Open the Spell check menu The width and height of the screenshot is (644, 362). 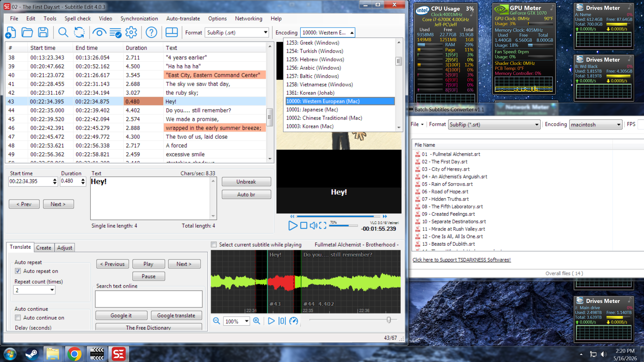[77, 19]
